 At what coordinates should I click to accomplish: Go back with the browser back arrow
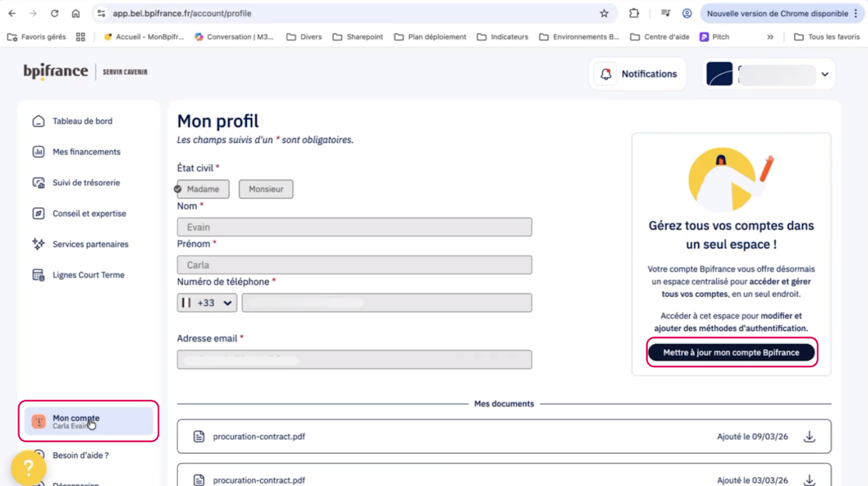click(12, 14)
